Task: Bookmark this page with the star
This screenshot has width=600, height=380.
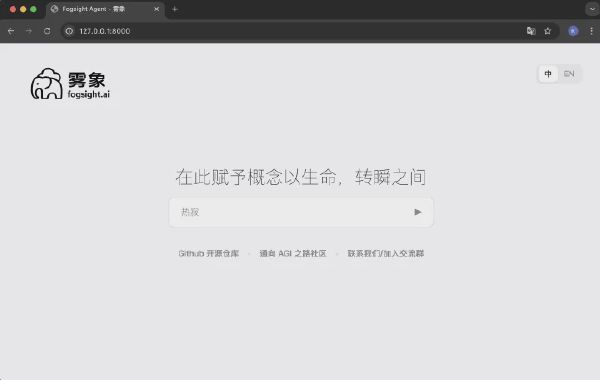Action: [x=548, y=31]
